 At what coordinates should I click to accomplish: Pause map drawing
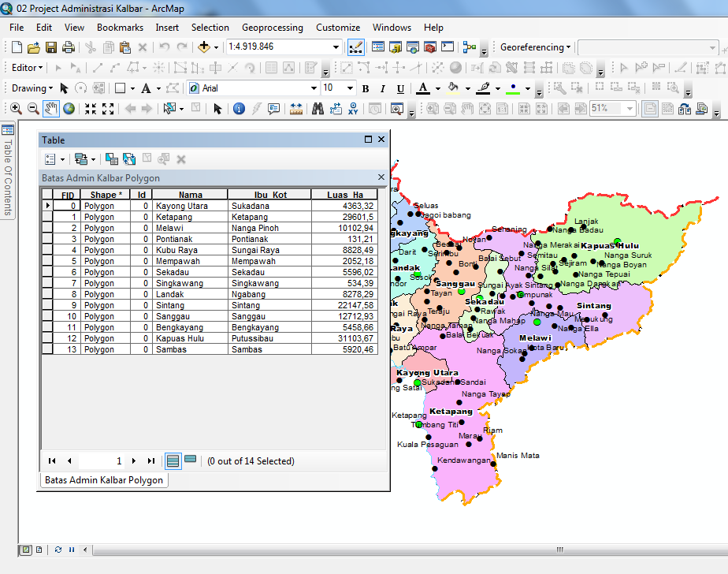tap(72, 550)
